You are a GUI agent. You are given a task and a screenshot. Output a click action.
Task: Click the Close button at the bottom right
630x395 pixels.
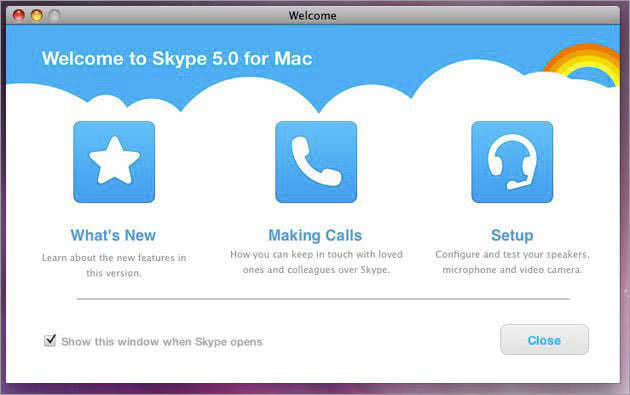pyautogui.click(x=544, y=340)
